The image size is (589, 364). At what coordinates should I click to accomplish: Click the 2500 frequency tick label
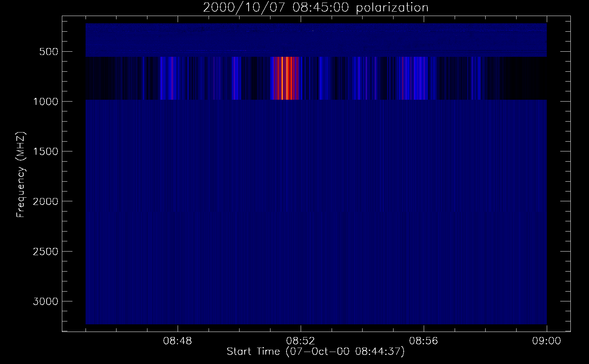point(46,252)
